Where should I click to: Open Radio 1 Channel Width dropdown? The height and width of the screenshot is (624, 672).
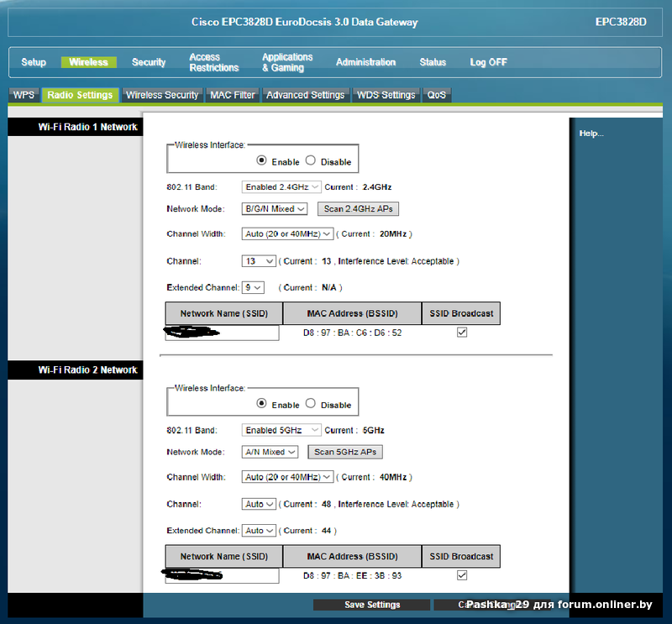tap(287, 234)
